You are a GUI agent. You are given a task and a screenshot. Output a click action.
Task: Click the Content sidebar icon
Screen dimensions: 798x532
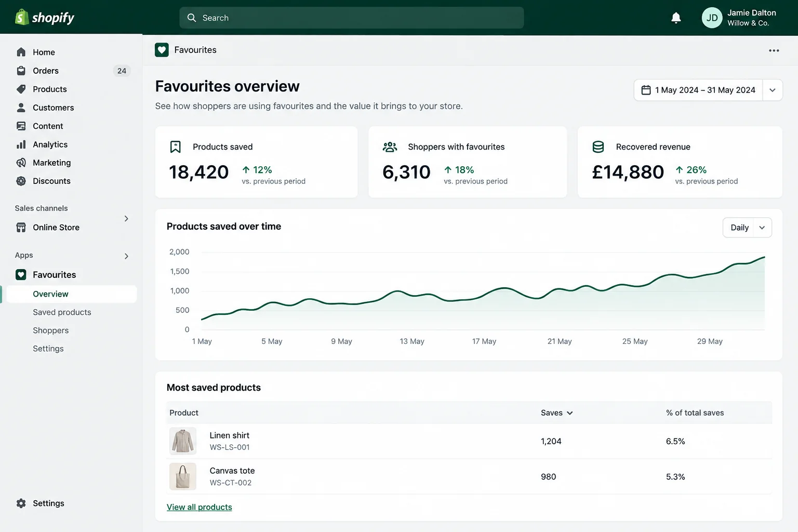click(x=21, y=126)
